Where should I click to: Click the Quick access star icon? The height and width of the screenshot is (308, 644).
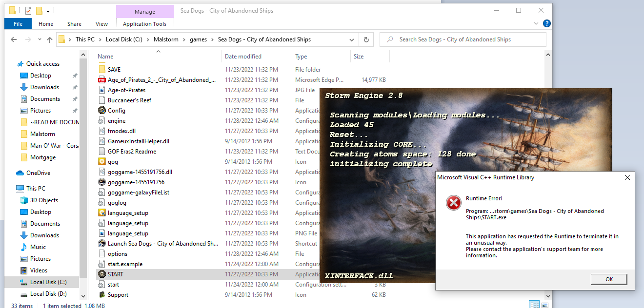pos(20,64)
